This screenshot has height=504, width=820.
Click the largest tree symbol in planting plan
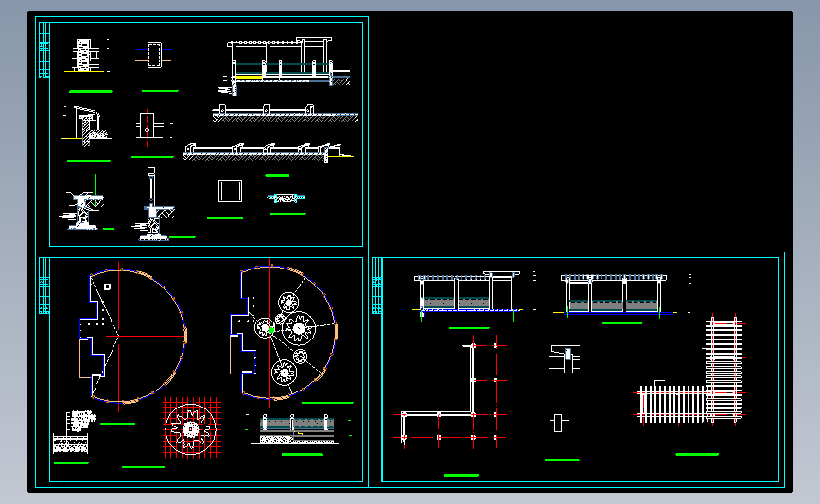pyautogui.click(x=299, y=328)
